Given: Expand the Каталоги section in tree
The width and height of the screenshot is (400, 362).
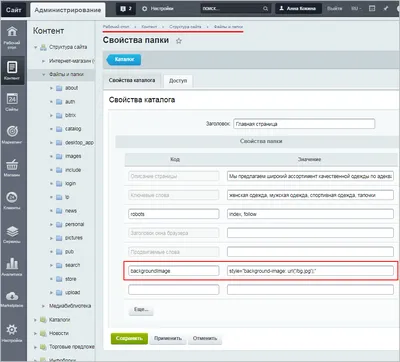Looking at the screenshot, I should (35, 320).
